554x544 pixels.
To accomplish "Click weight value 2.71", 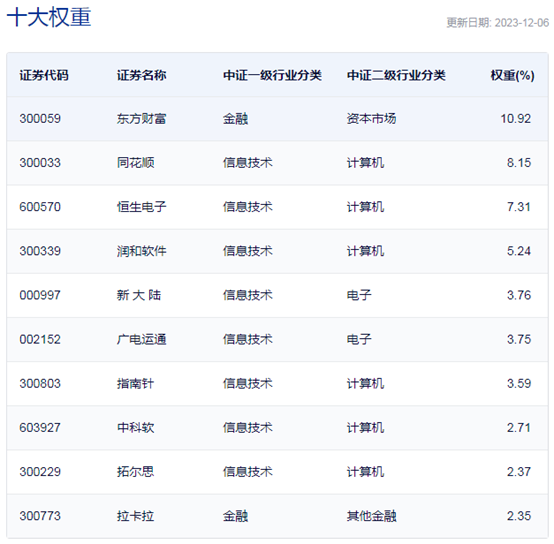I will coord(519,428).
